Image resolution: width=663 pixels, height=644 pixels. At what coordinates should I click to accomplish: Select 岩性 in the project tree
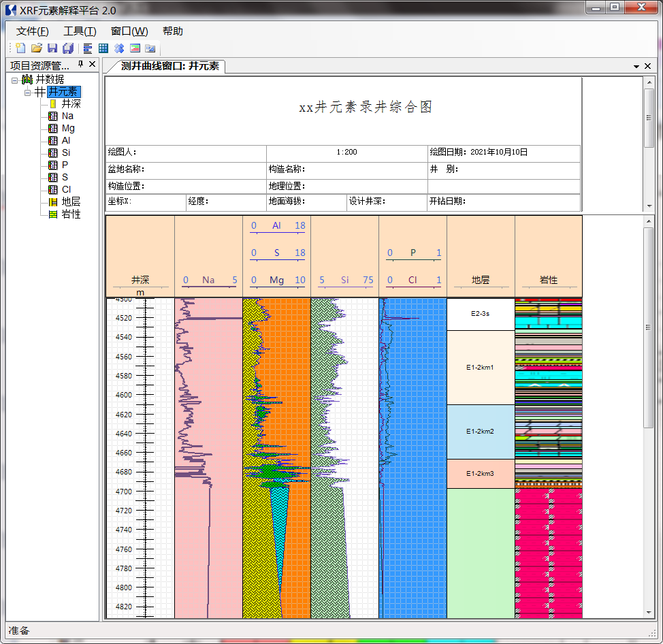(x=71, y=214)
